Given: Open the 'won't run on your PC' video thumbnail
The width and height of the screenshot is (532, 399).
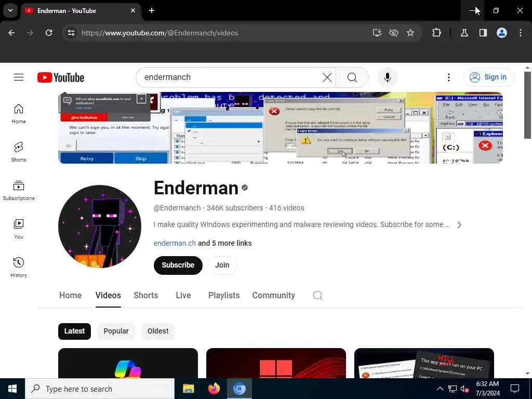Looking at the screenshot, I should (424, 363).
